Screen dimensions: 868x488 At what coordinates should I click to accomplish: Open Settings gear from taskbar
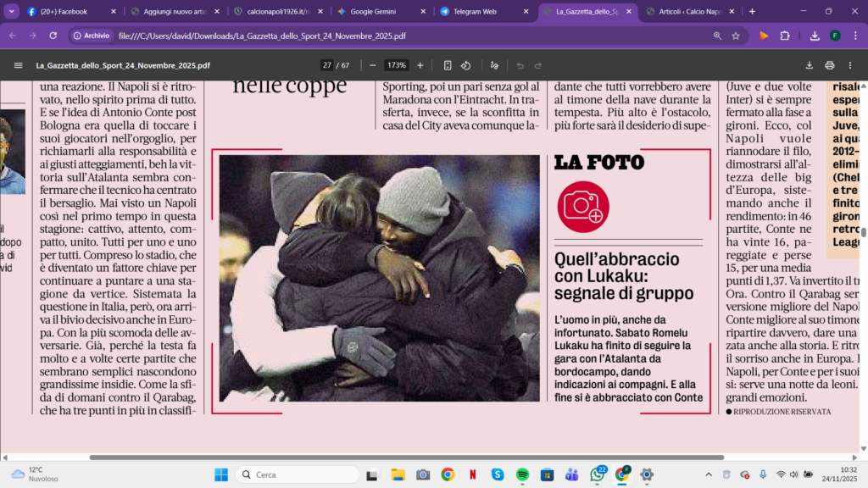tap(647, 474)
